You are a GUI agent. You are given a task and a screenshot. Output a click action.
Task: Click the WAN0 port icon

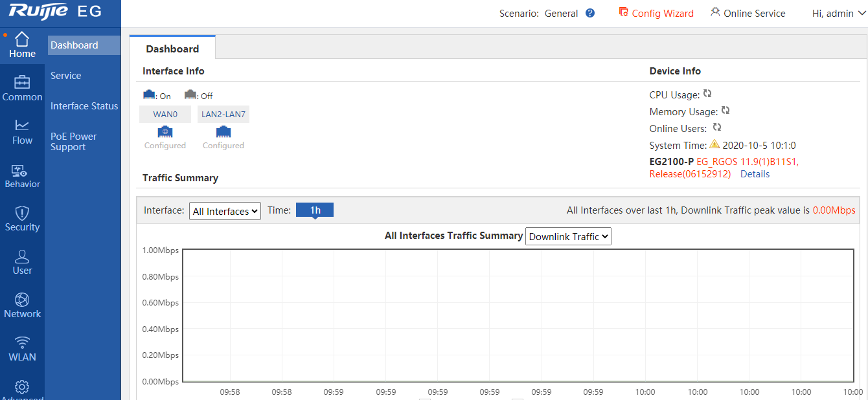pyautogui.click(x=165, y=131)
